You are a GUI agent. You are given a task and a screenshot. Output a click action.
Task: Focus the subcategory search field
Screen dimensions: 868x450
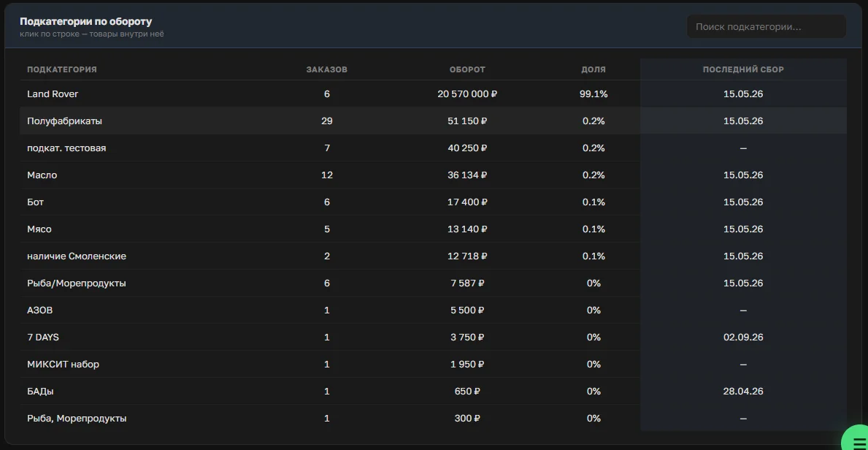(766, 26)
